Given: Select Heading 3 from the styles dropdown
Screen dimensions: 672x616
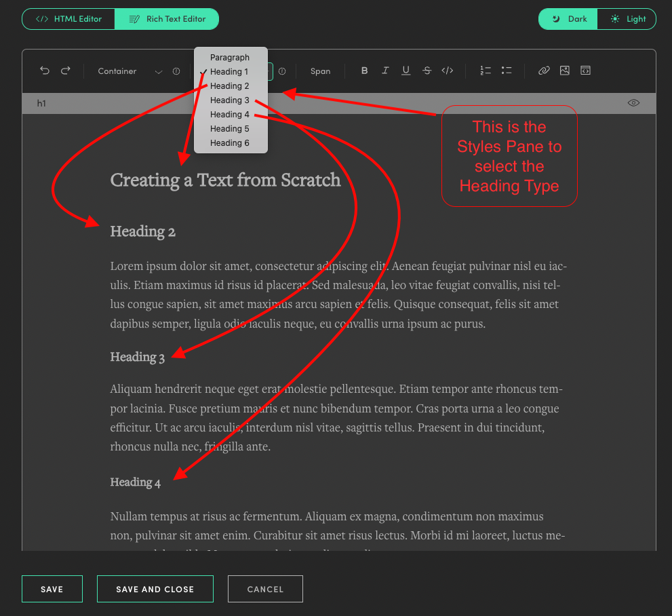Looking at the screenshot, I should coord(229,100).
